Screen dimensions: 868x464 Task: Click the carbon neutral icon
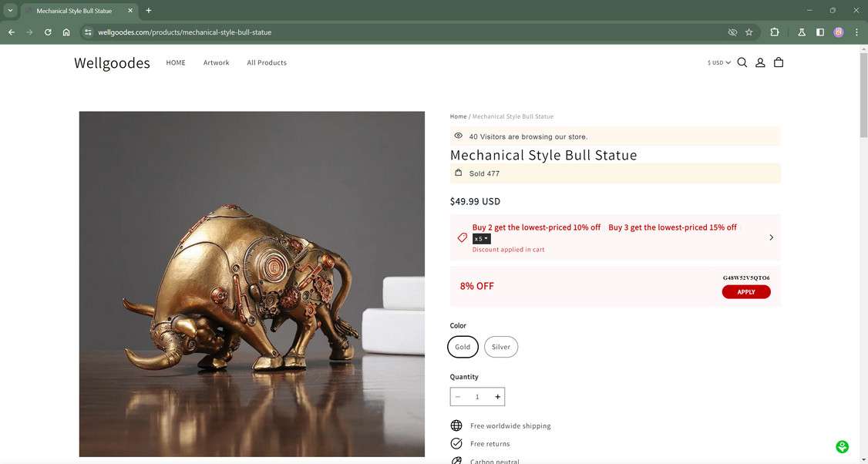point(456,460)
